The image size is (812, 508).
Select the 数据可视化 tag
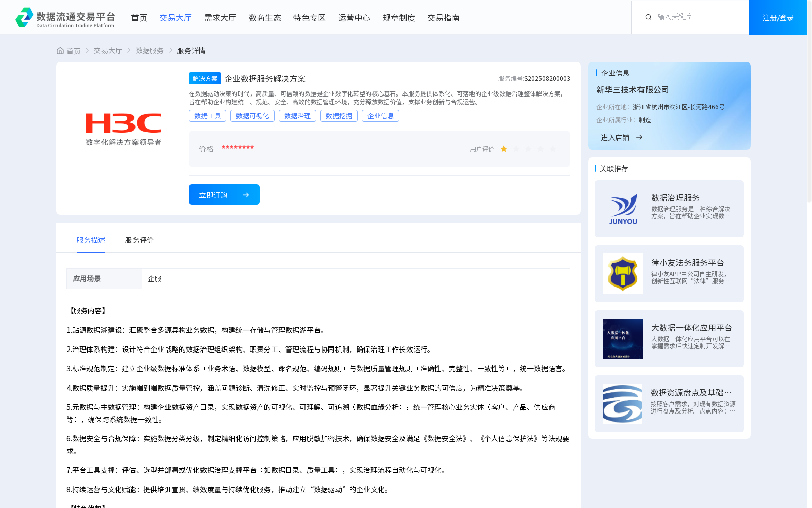tap(253, 116)
